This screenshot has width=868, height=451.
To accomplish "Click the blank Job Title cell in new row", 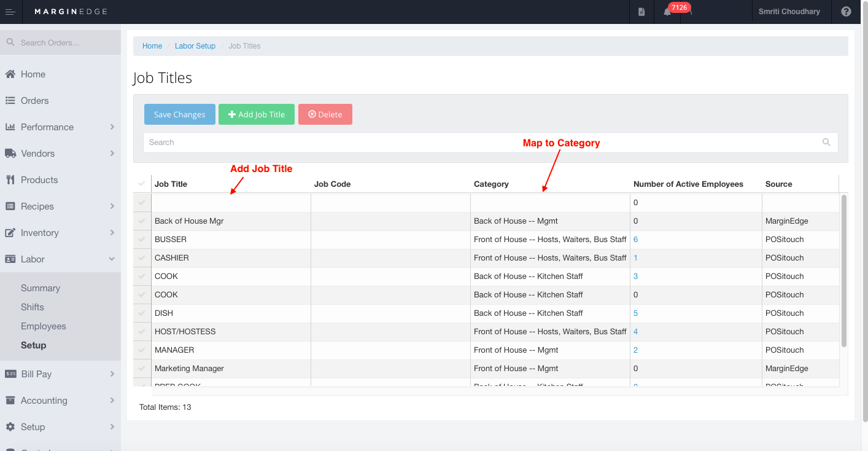I will pyautogui.click(x=231, y=203).
